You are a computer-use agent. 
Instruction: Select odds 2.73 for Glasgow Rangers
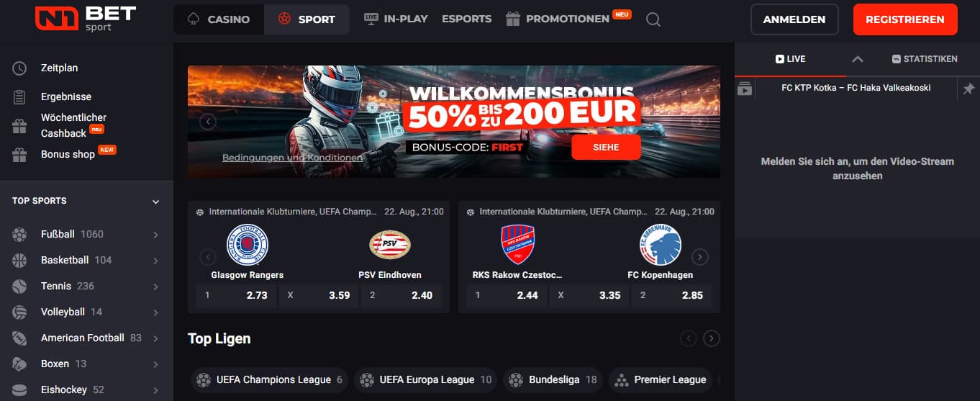click(236, 295)
